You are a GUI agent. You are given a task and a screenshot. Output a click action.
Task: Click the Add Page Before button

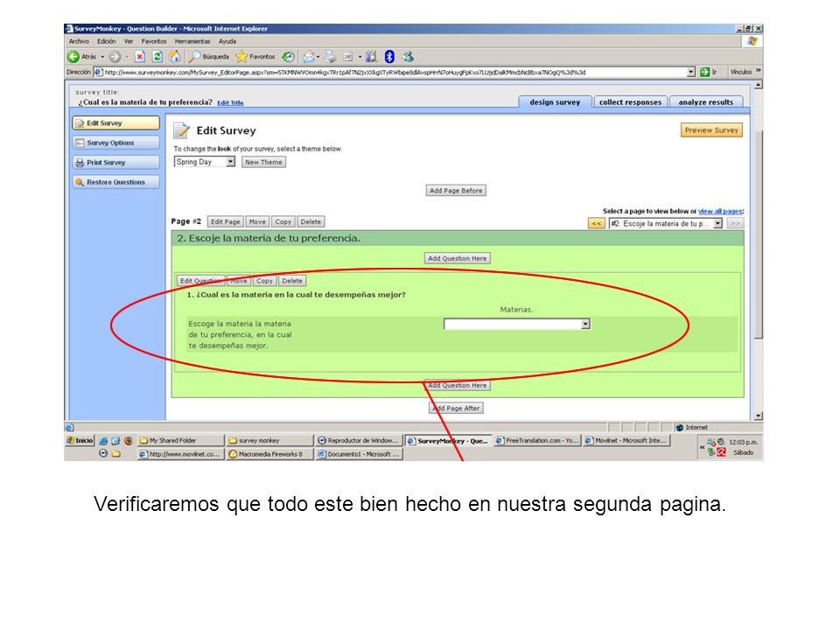pos(456,191)
